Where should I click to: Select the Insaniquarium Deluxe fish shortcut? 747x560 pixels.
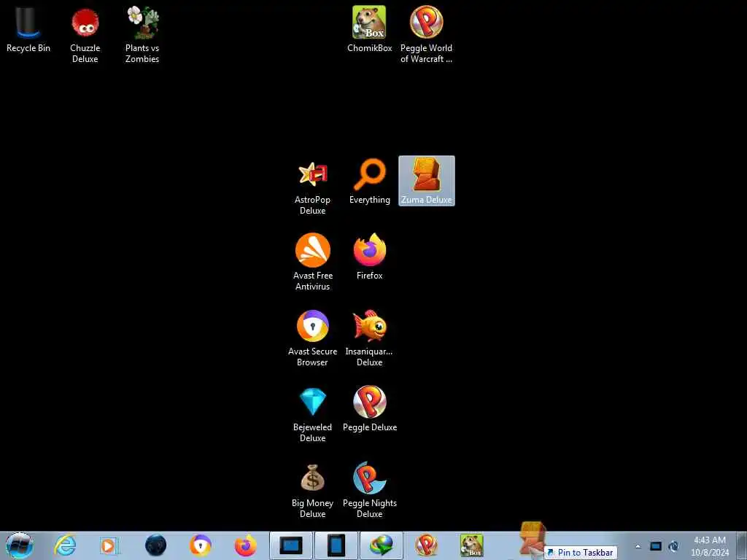(x=369, y=338)
